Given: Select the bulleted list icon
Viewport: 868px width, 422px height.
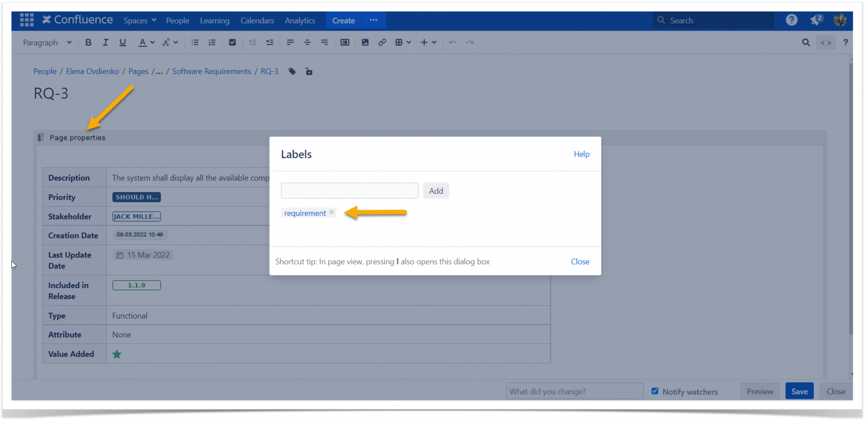Looking at the screenshot, I should click(x=194, y=42).
